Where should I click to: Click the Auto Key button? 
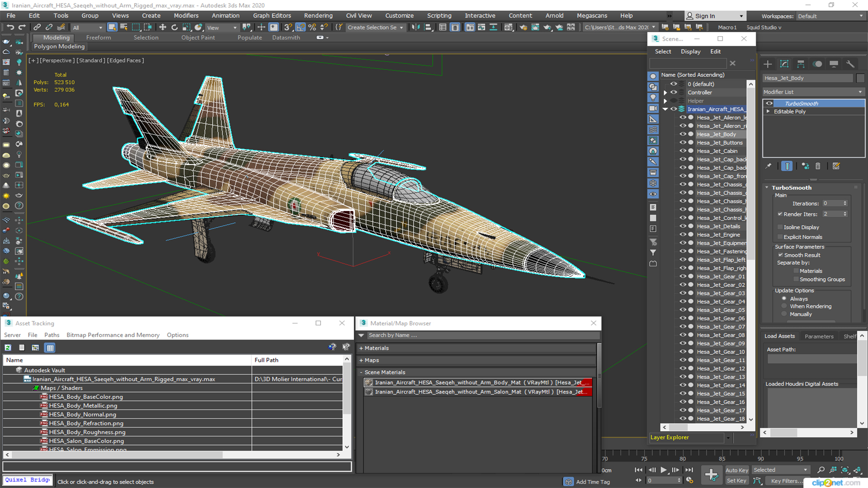[x=736, y=470]
